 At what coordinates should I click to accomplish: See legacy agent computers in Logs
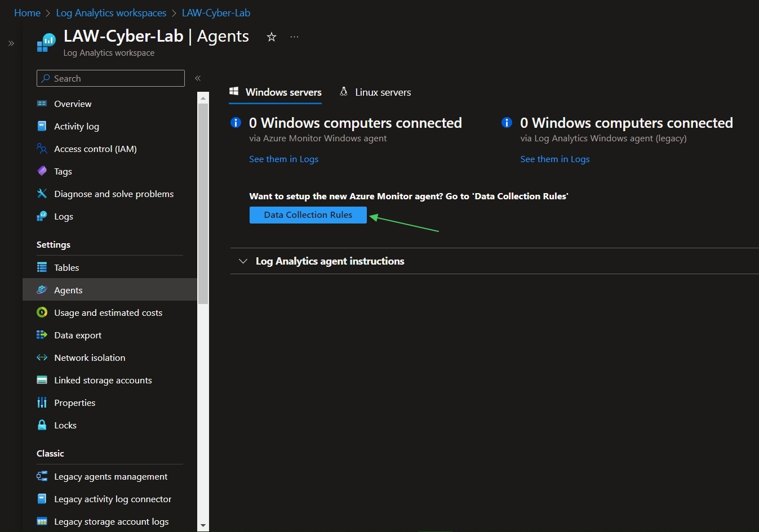coord(555,159)
